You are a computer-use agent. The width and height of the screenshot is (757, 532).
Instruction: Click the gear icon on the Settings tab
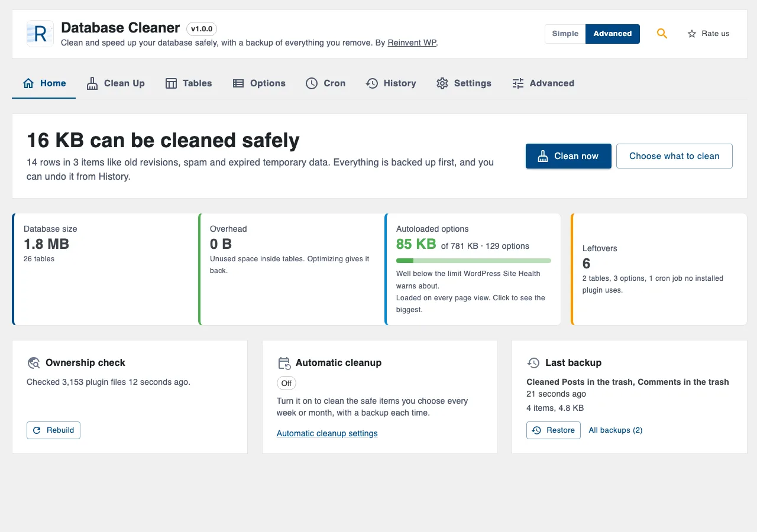click(442, 83)
